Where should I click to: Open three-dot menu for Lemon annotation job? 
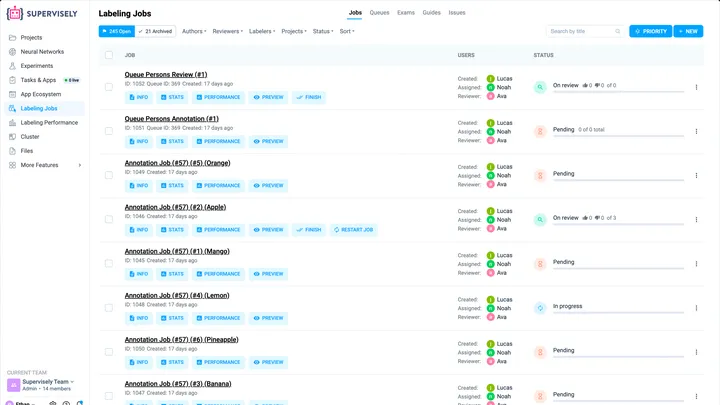coord(696,308)
